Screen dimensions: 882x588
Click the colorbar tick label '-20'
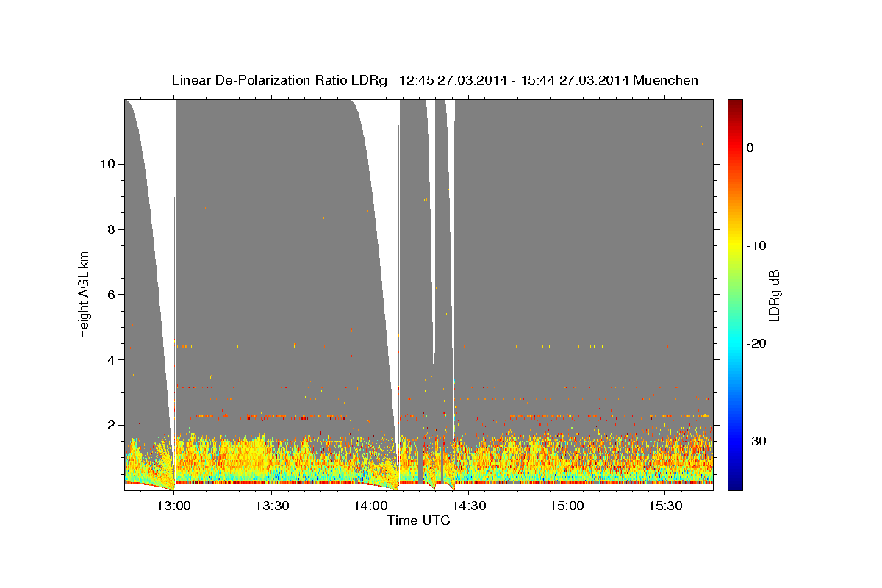[757, 343]
